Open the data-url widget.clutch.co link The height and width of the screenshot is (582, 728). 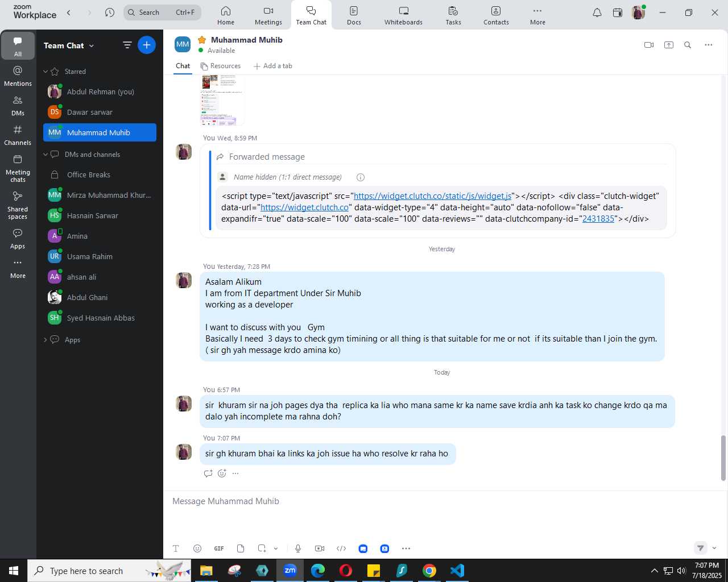click(304, 207)
